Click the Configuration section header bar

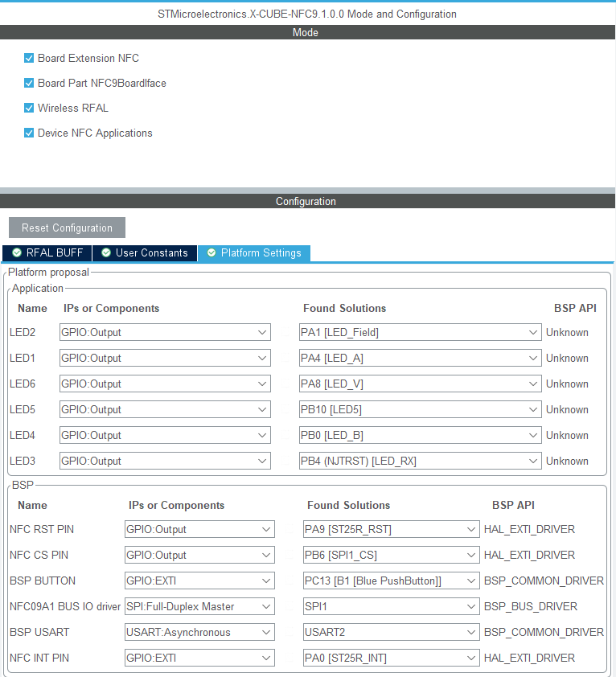click(307, 201)
